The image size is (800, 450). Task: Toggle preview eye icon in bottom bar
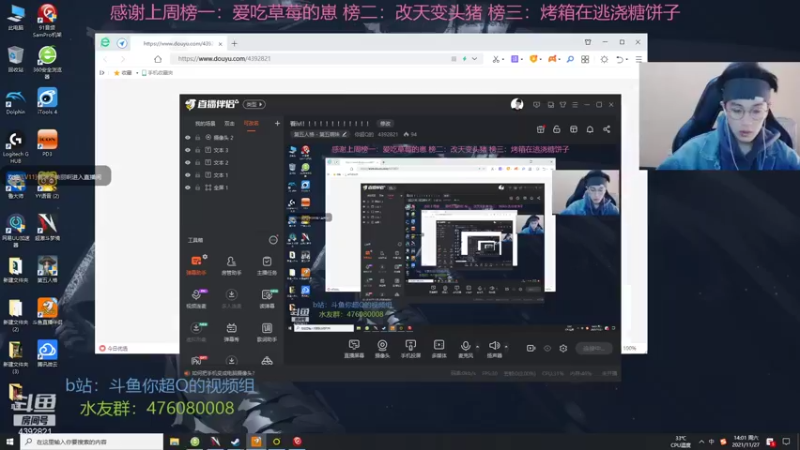pos(547,348)
